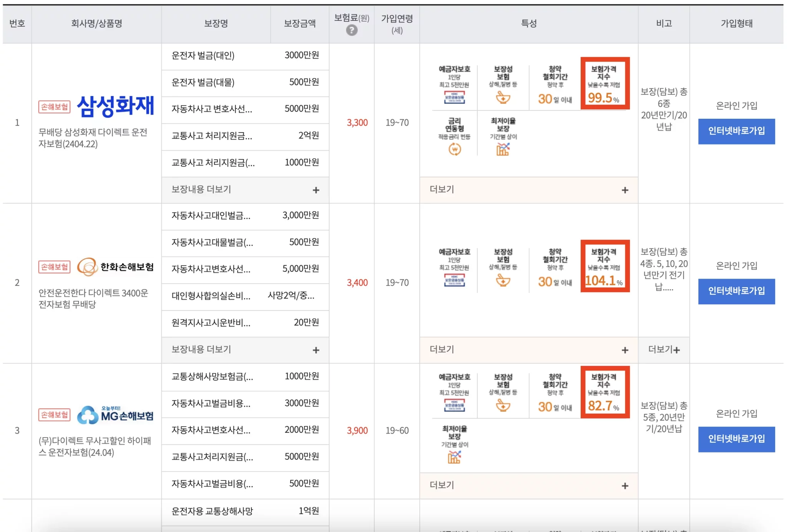Click Samsung Fire interest-linked won coin icon
The image size is (787, 532).
454,149
